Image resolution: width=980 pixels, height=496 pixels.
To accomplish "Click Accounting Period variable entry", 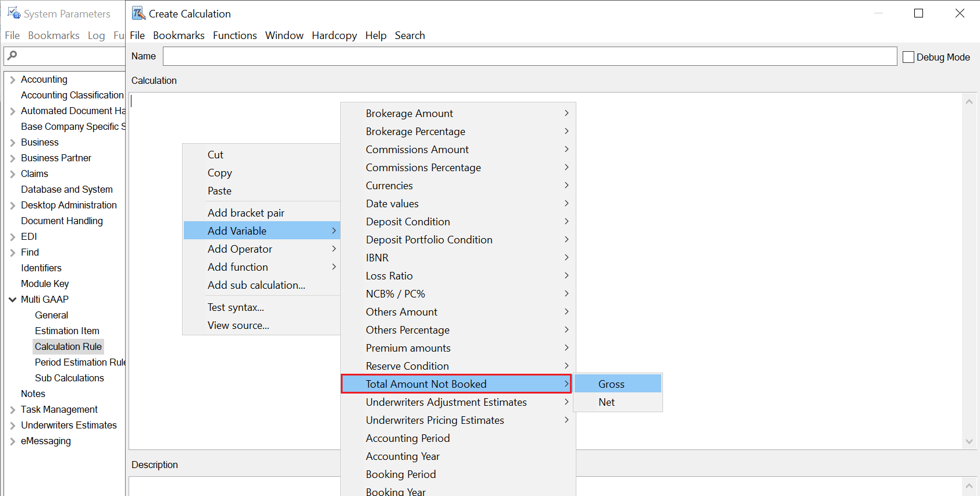I will click(408, 438).
